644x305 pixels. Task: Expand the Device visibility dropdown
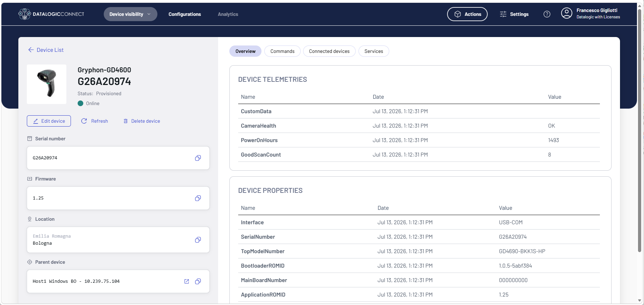pos(130,14)
